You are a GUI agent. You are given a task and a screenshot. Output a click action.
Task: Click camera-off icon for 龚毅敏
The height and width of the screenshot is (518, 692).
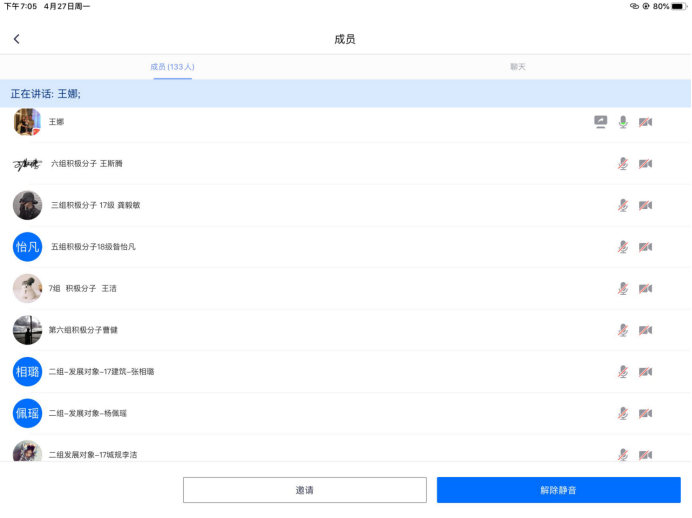click(x=645, y=205)
